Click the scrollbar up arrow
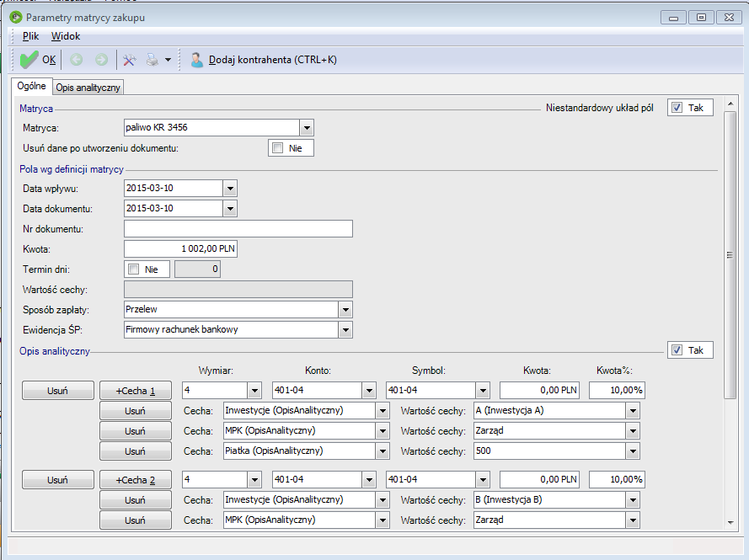 tap(730, 104)
